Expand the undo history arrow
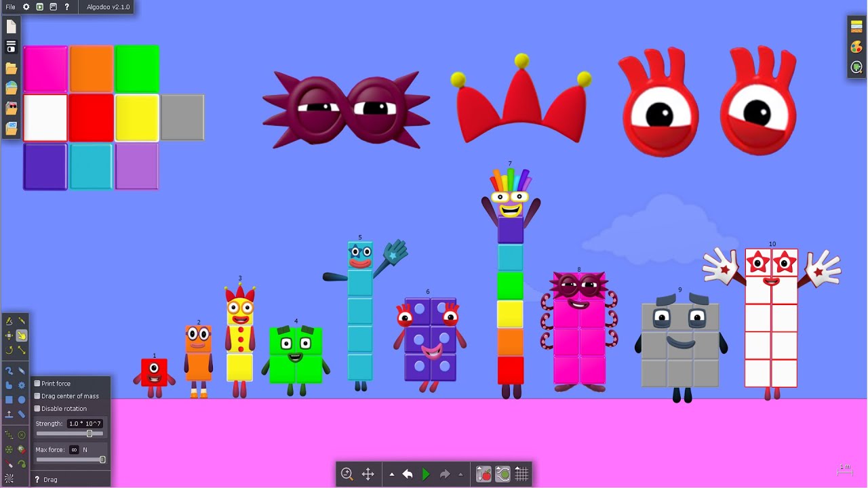Viewport: 868px width, 488px height. (x=392, y=474)
